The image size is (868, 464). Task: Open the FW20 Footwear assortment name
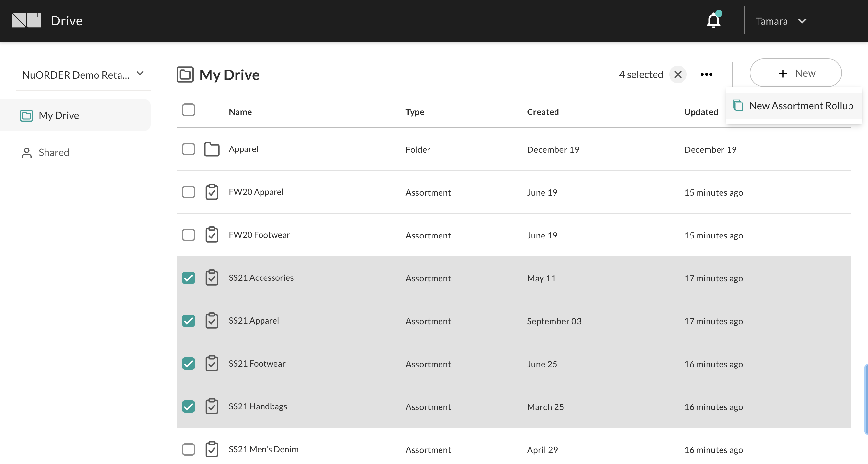tap(259, 235)
